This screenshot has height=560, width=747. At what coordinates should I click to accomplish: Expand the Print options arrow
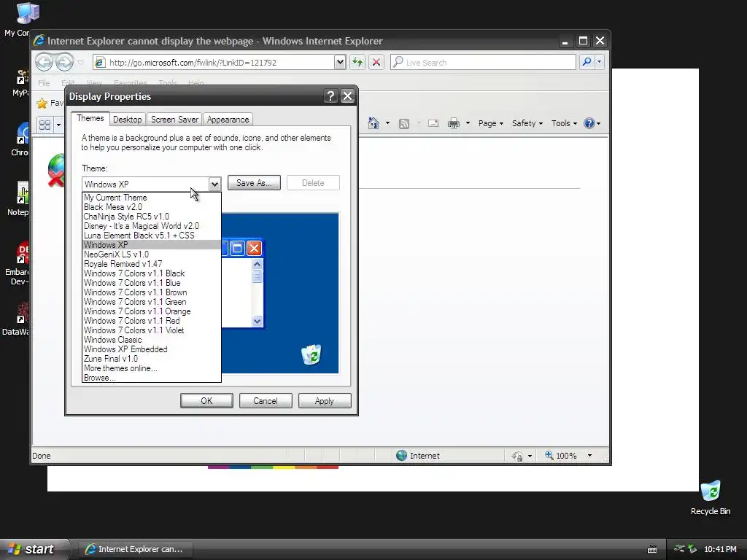[x=468, y=123]
